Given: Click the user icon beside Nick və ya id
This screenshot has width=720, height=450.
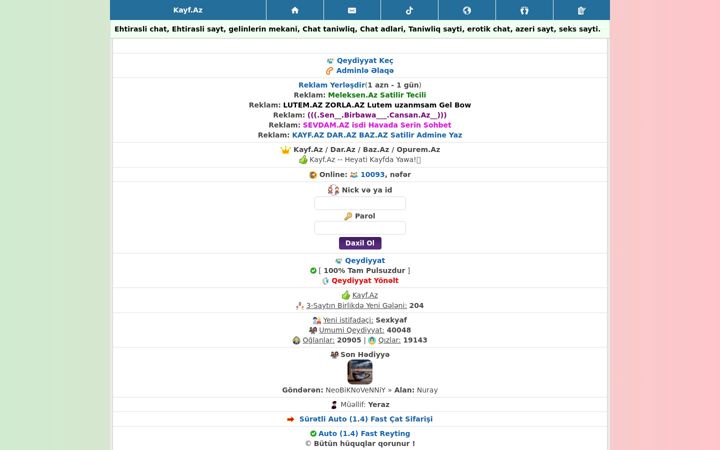Looking at the screenshot, I should (333, 190).
